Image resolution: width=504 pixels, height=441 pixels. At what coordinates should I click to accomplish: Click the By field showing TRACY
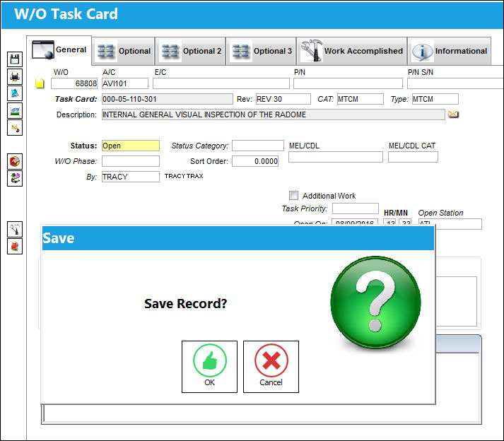[x=131, y=177]
